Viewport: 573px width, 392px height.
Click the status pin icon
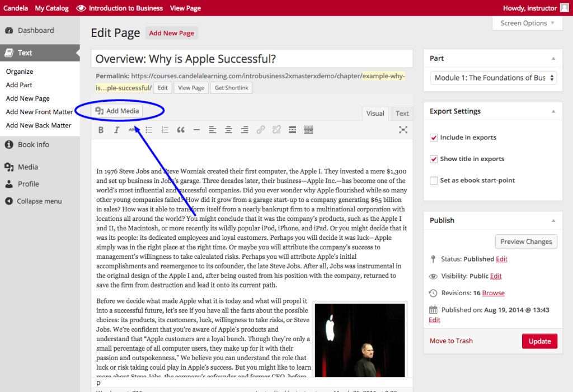(x=433, y=259)
